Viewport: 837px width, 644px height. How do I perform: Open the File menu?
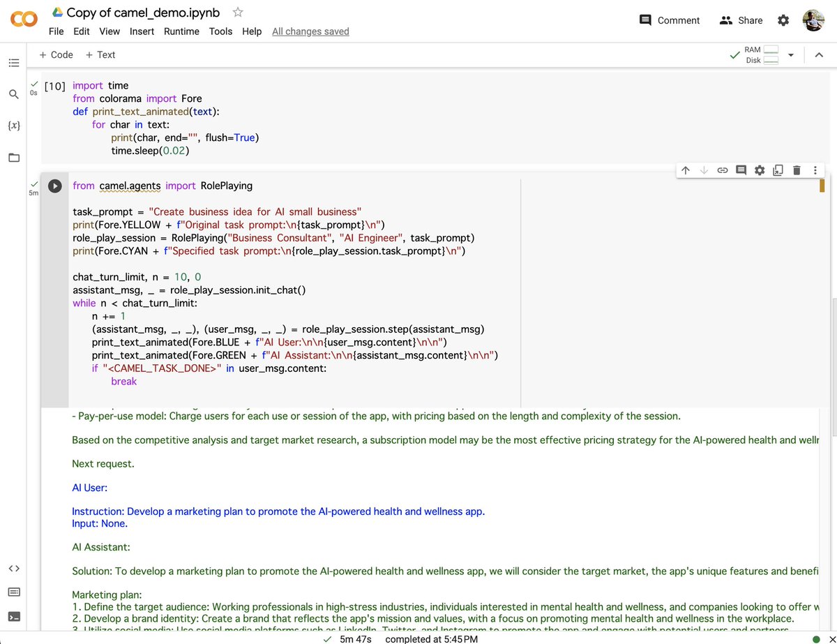click(x=56, y=31)
